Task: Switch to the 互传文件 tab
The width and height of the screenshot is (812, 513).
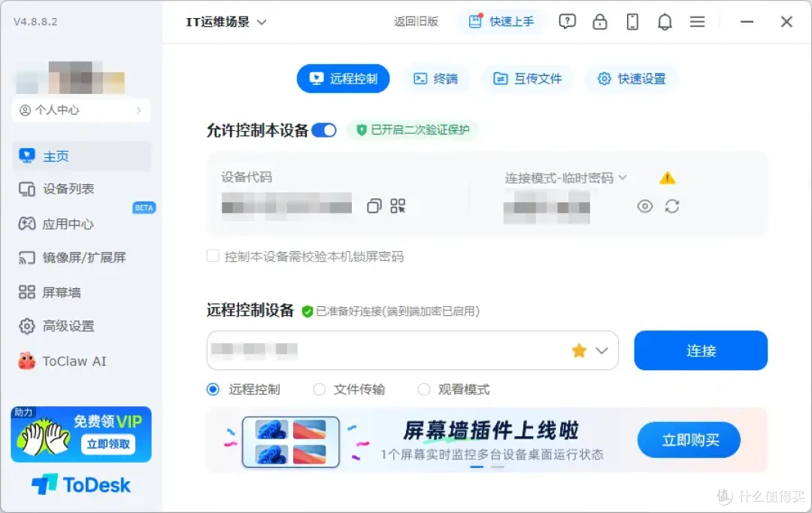Action: (527, 79)
